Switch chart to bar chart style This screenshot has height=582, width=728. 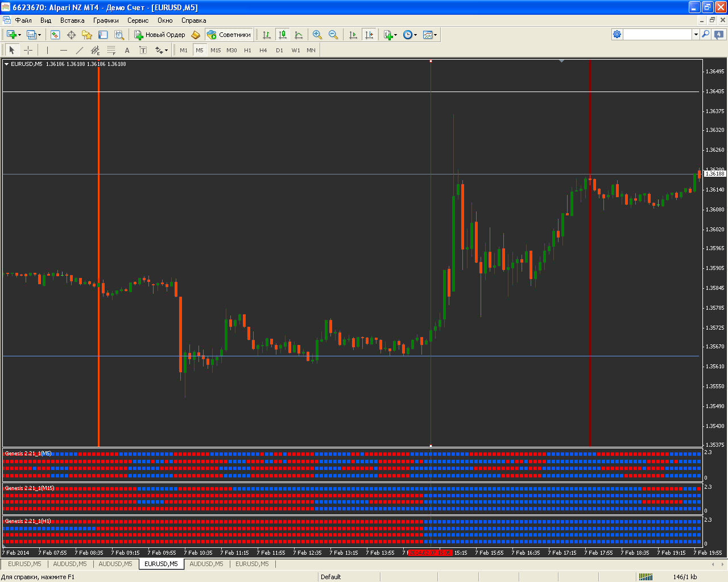(267, 35)
